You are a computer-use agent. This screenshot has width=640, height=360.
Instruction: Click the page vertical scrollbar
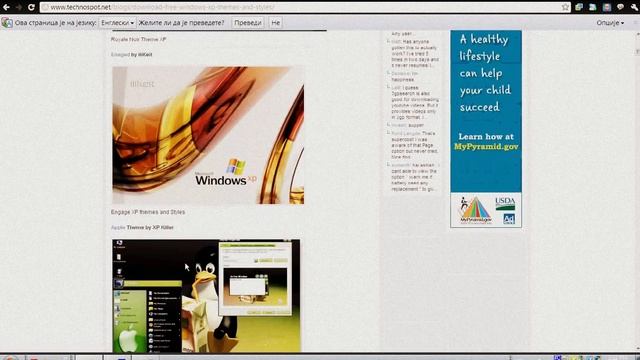pos(637,190)
